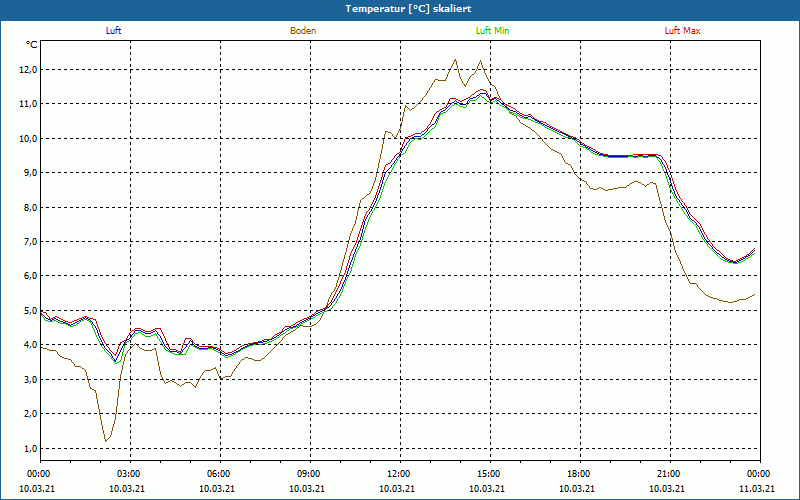Click the 7,0 y-axis value
Viewport: 800px width, 500px height.
30,241
